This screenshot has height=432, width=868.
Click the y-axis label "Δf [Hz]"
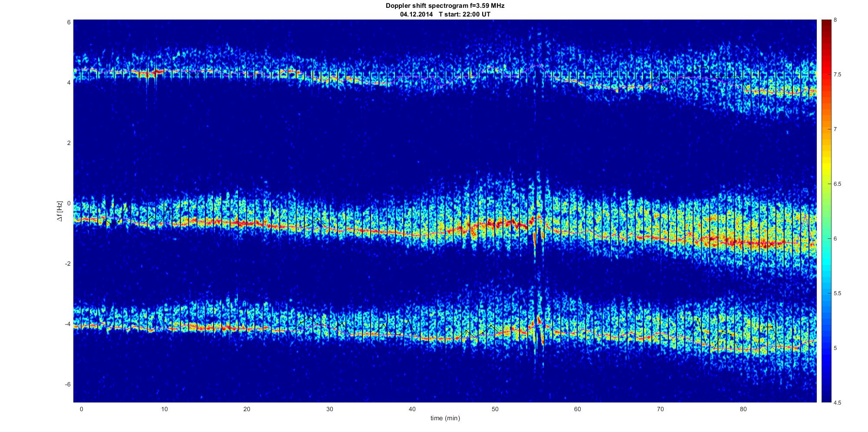(60, 211)
